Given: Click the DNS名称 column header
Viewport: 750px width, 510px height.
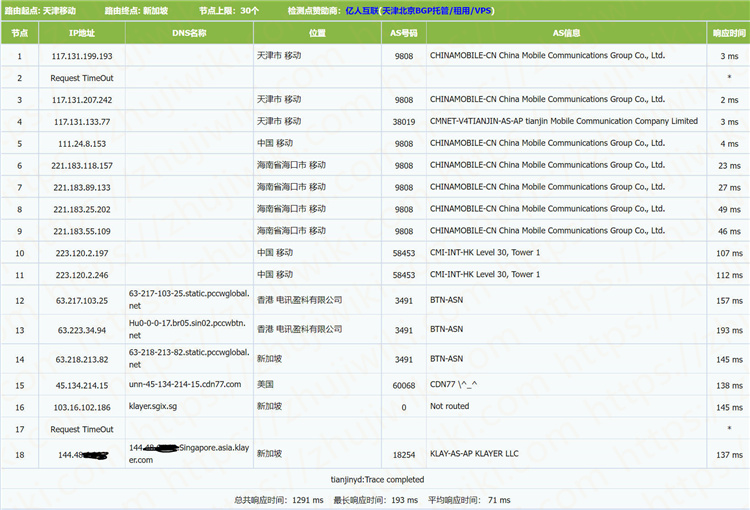Looking at the screenshot, I should 189,33.
